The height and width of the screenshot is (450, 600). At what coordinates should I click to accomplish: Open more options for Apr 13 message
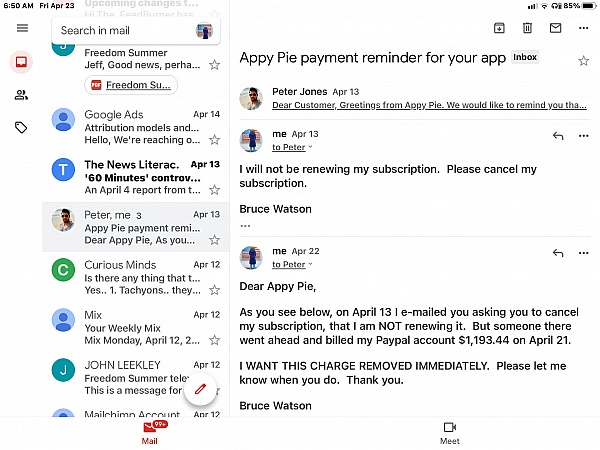pyautogui.click(x=584, y=136)
